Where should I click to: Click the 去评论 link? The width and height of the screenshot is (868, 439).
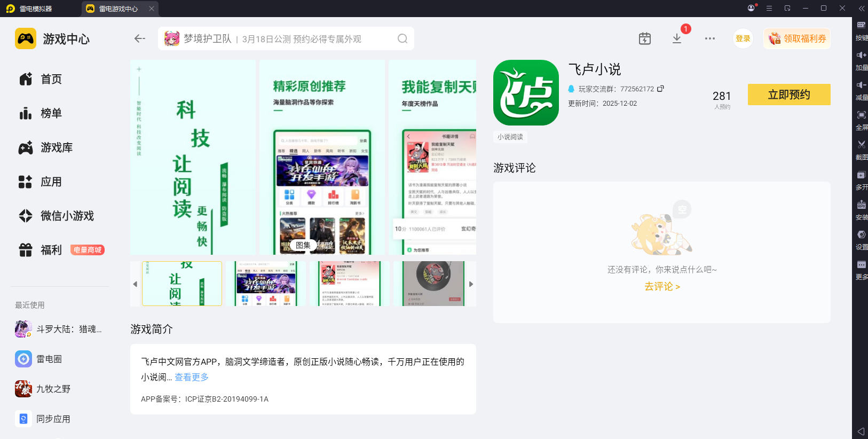click(x=662, y=286)
